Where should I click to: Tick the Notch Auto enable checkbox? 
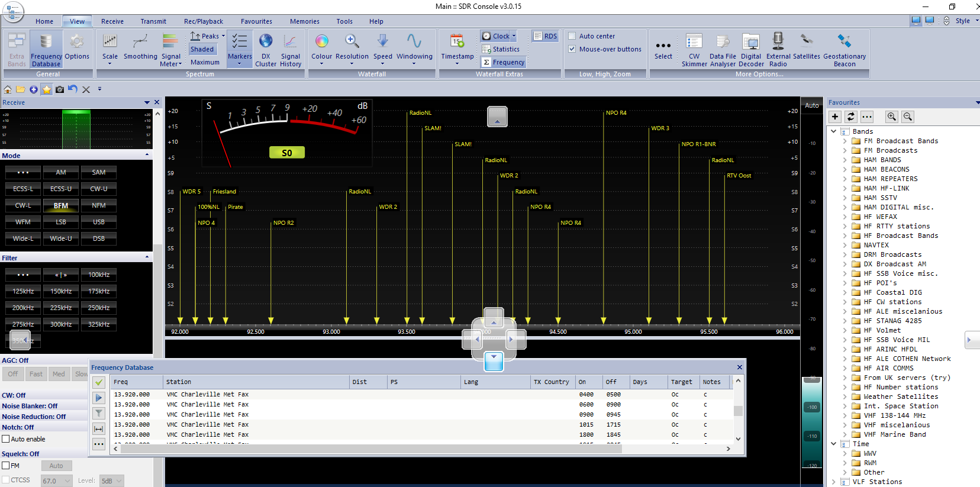pyautogui.click(x=6, y=439)
